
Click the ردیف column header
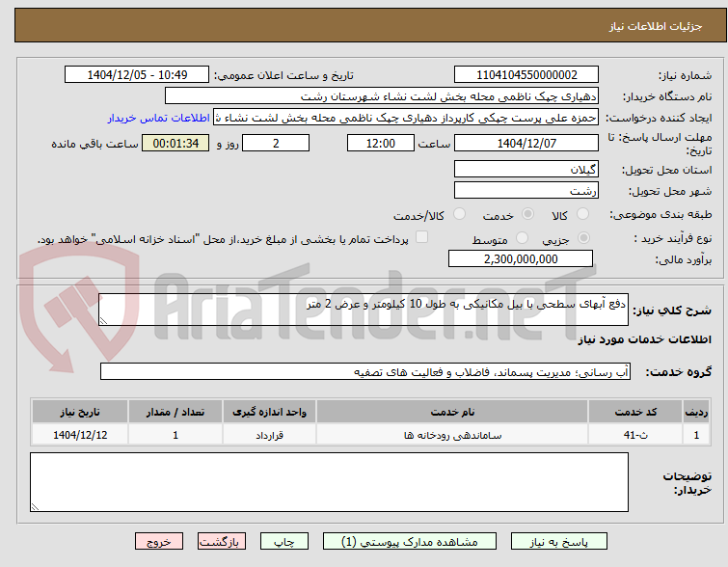coord(696,412)
